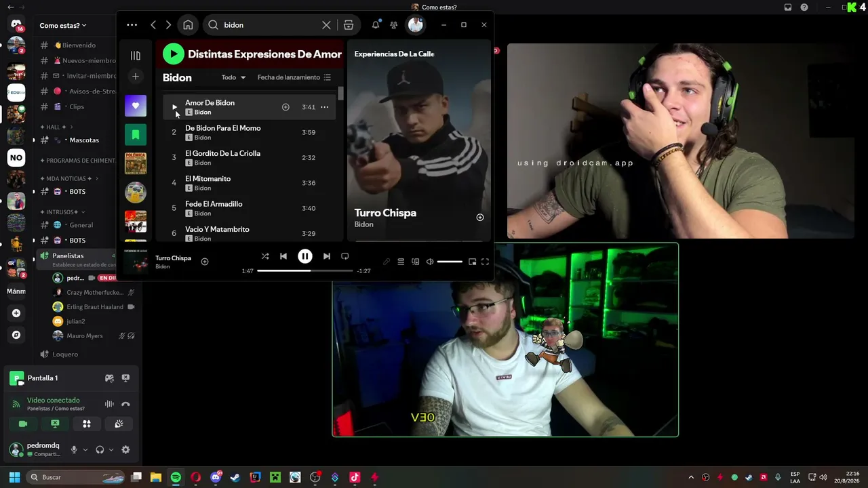Open the Spotify play queue
This screenshot has height=488, width=868.
(x=401, y=262)
